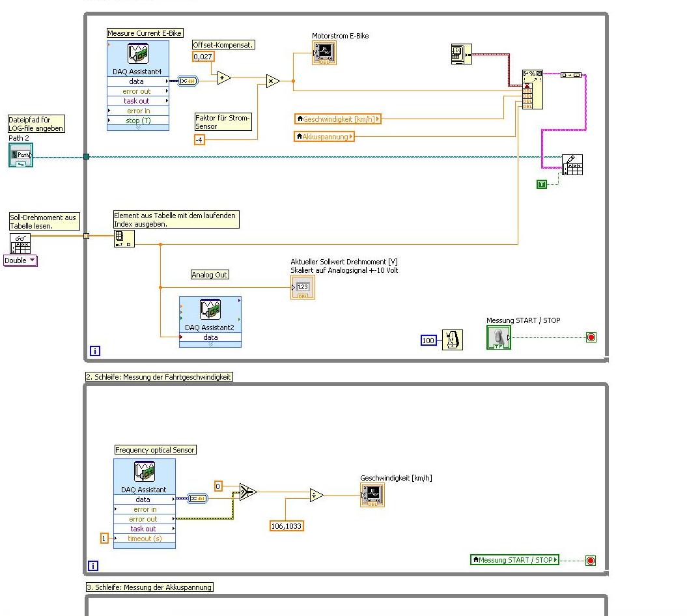Click the first loop iteration terminal i
The image size is (687, 616).
[95, 351]
